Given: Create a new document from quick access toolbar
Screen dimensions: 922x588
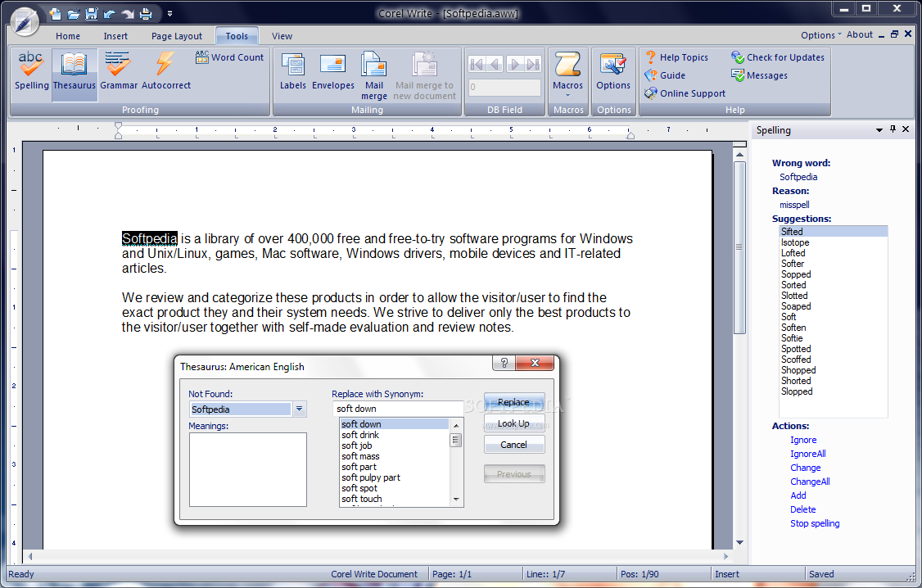Looking at the screenshot, I should [55, 13].
